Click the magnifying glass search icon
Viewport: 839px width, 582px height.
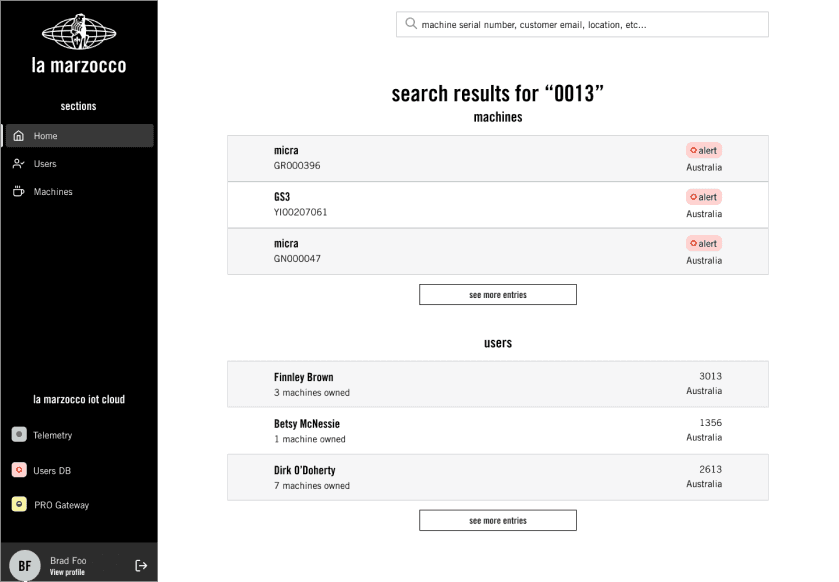tap(411, 24)
